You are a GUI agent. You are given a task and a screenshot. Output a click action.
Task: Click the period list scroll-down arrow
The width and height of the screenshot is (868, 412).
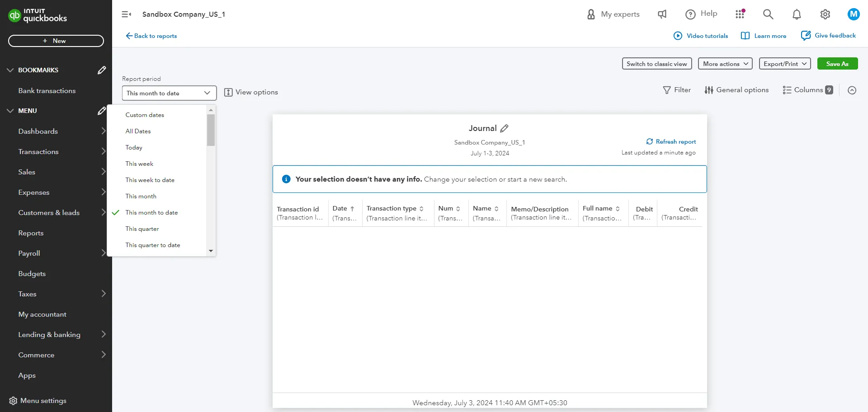211,251
